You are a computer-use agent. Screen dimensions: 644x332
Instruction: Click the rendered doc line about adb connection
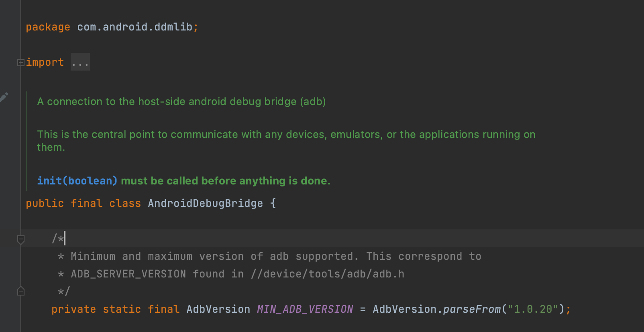181,101
